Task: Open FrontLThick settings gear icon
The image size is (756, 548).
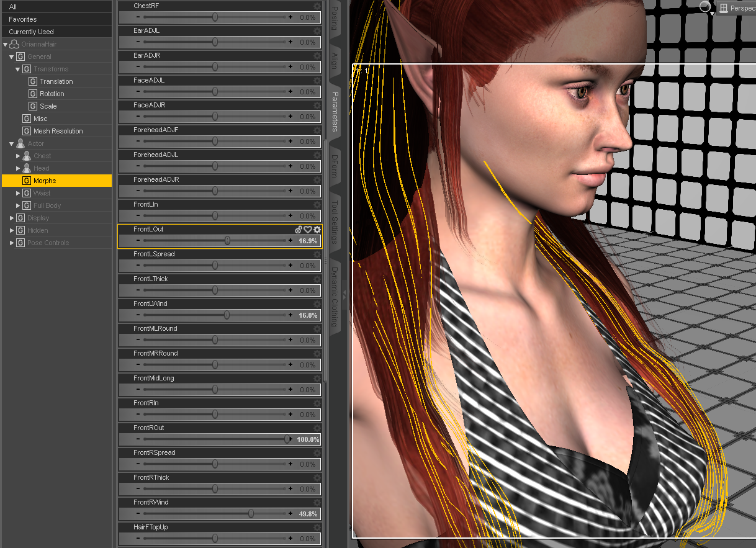Action: [317, 279]
